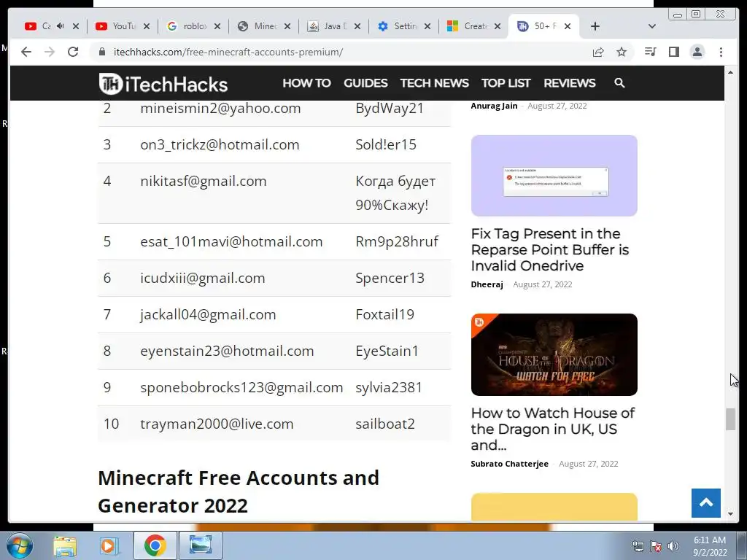This screenshot has height=560, width=747.
Task: Select email icudxiii@gmail.com
Action: (x=203, y=278)
